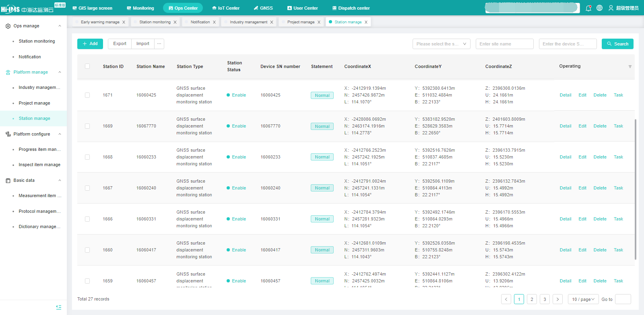
Task: Check the row for station 1660
Action: pyautogui.click(x=87, y=250)
